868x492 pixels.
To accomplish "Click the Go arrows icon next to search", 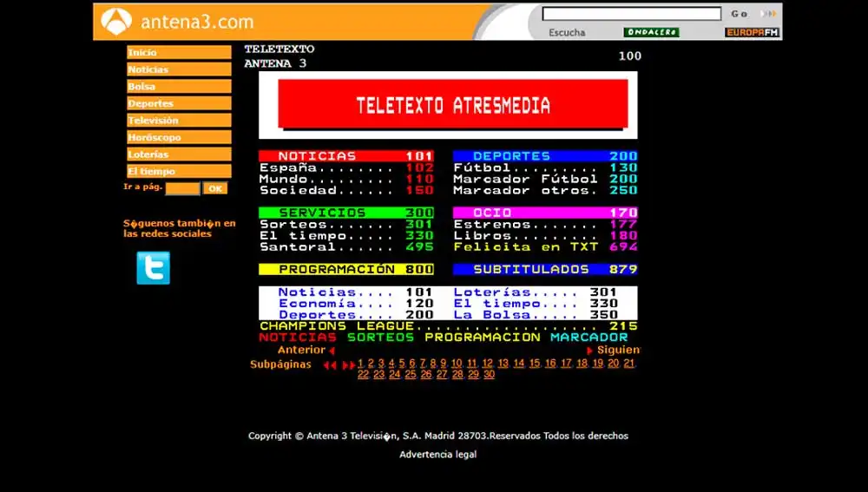I will click(768, 13).
